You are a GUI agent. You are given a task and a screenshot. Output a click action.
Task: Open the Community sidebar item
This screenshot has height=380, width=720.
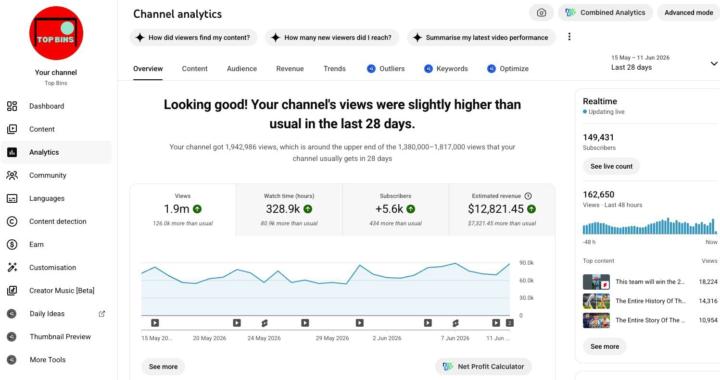coord(56,175)
